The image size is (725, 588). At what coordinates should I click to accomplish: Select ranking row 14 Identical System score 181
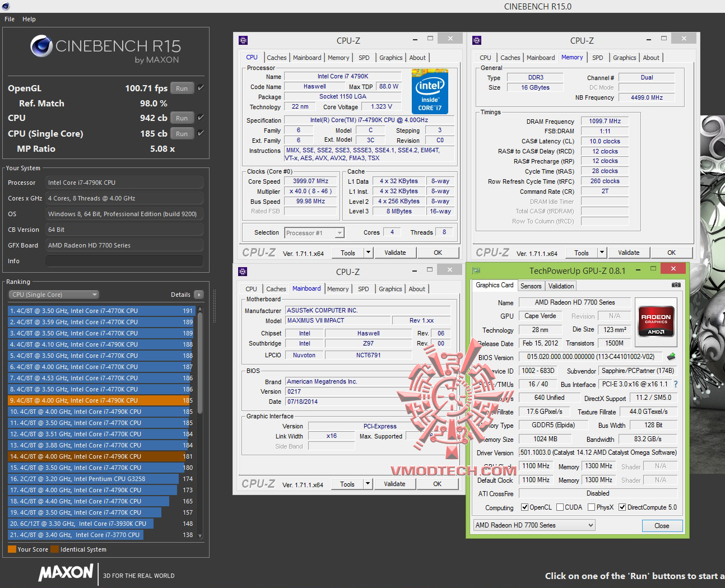point(101,456)
